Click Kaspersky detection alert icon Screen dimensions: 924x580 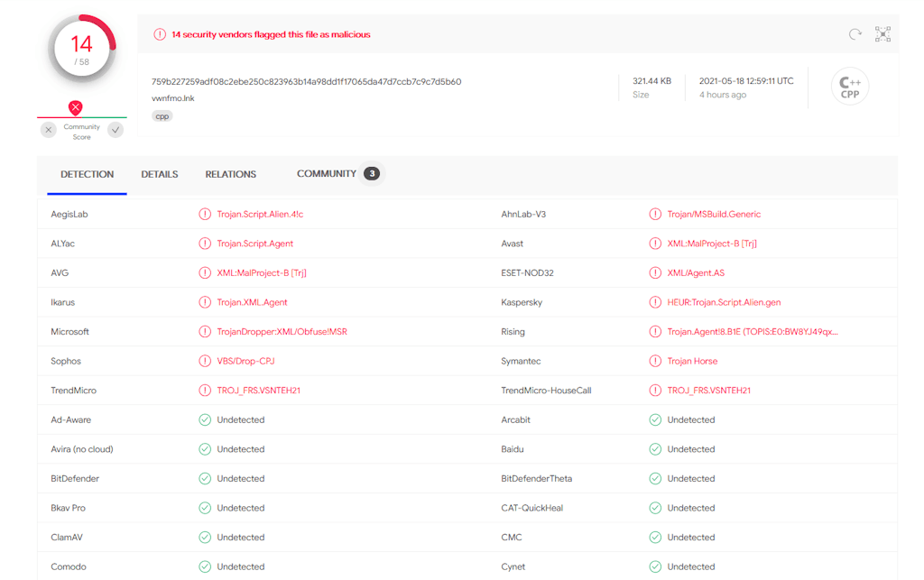[x=655, y=303]
